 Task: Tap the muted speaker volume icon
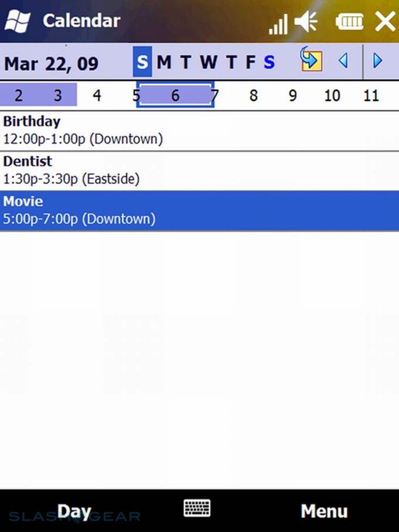(306, 22)
